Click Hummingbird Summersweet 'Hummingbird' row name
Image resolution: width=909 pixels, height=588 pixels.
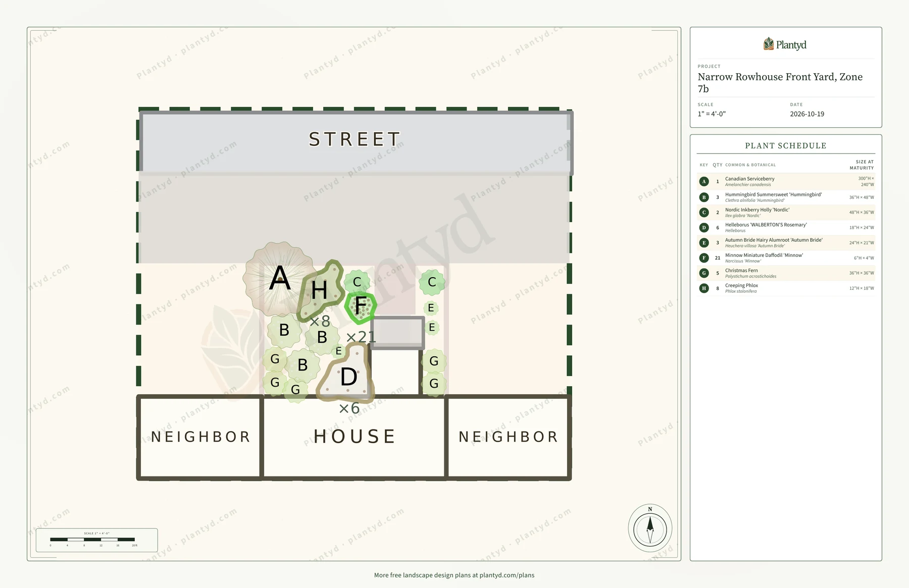point(773,194)
